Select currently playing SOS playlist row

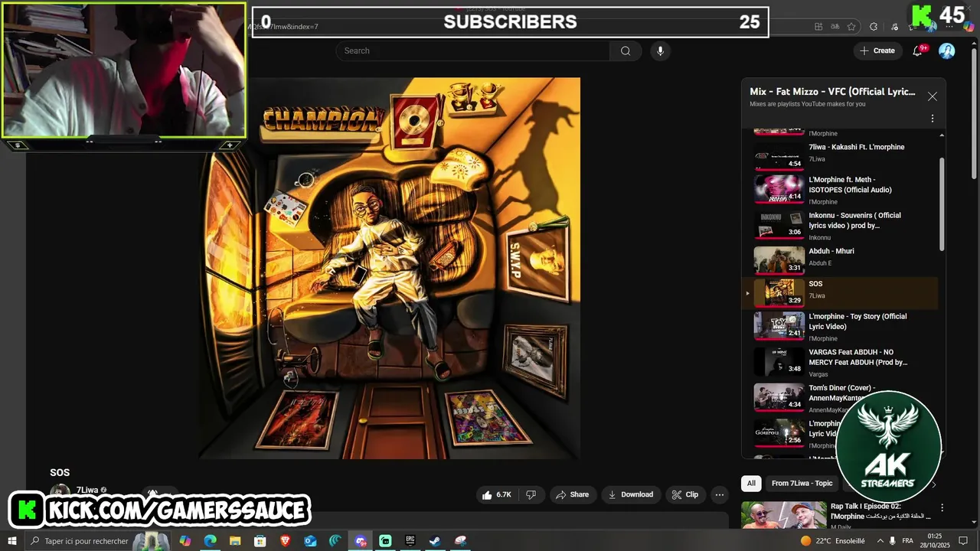coord(841,292)
